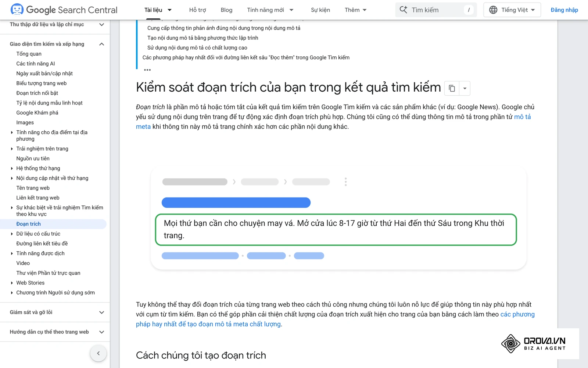Screen dimensions: 588x368
Task: Open the dropdown next to copy icon
Action: [x=465, y=88]
